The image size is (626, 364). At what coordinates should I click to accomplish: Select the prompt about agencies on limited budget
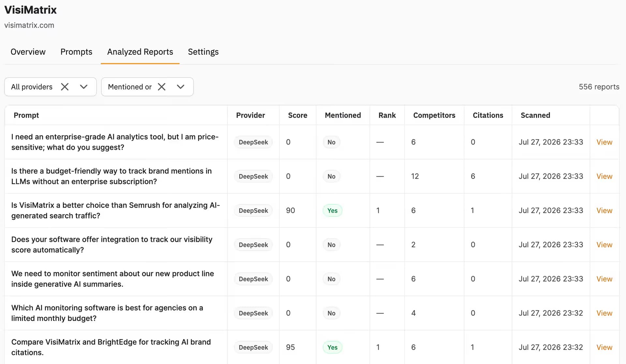coord(107,313)
